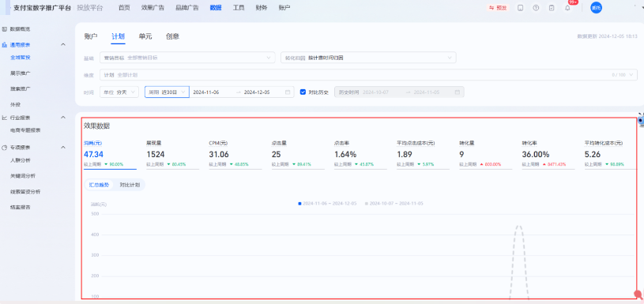Screen dimensions: 644x304
Task: Click the blue user avatar in header
Action: (596, 8)
